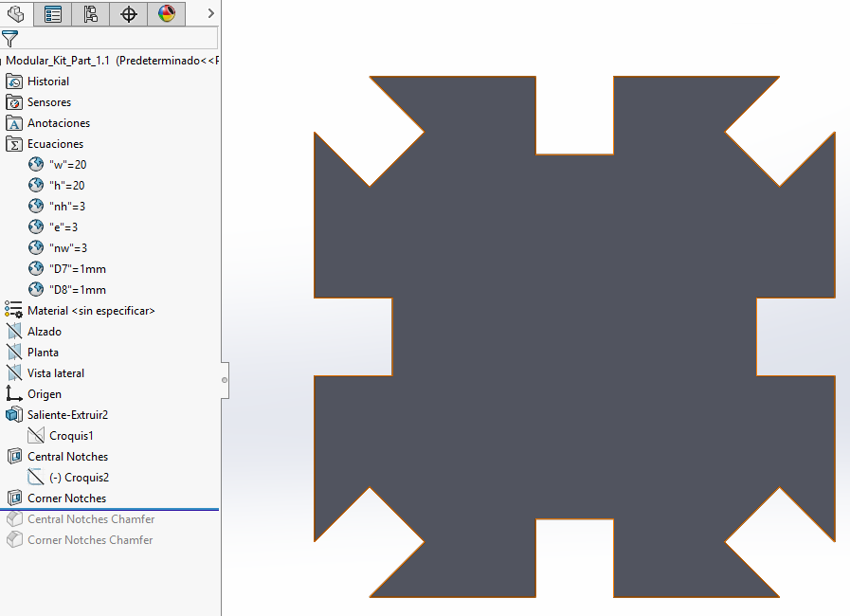Click the Corner Notches cut feature icon
Screen dimensions: 850x616
point(14,498)
